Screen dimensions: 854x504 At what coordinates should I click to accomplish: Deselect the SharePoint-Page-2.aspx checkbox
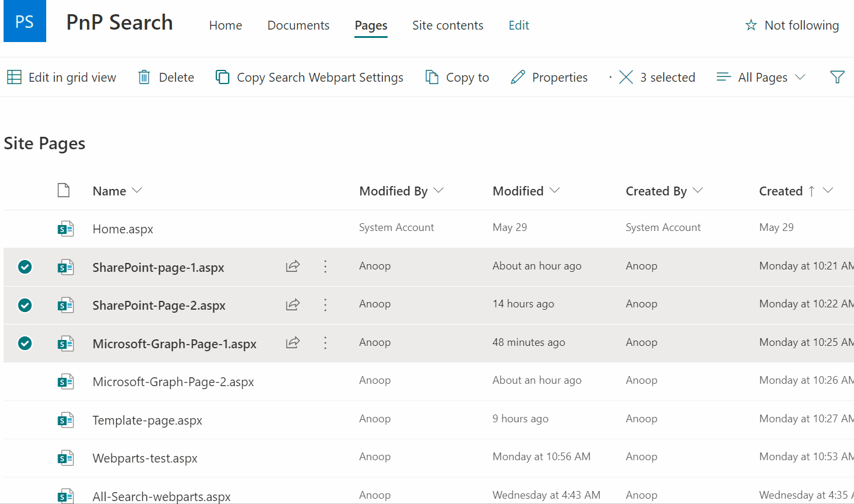pyautogui.click(x=25, y=305)
